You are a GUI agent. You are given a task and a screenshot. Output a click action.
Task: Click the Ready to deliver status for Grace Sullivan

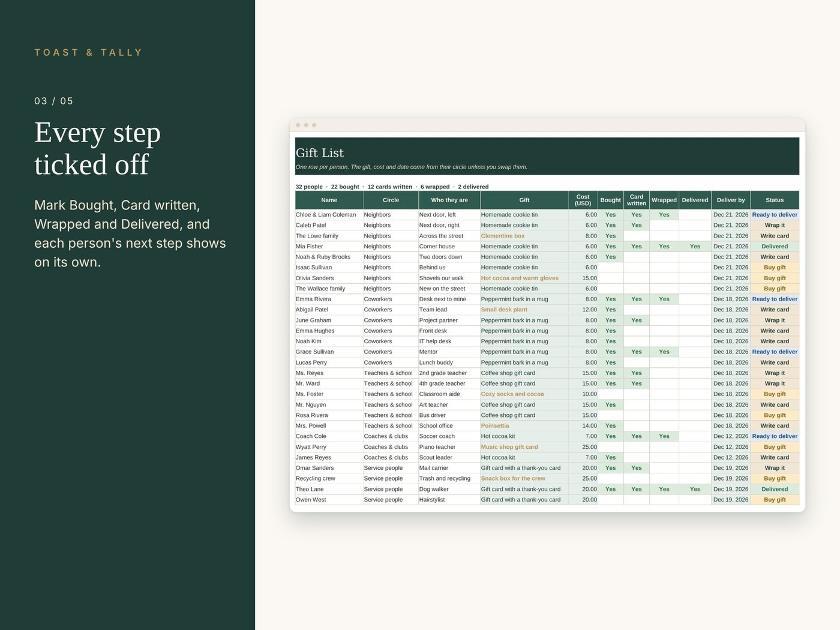pos(775,352)
